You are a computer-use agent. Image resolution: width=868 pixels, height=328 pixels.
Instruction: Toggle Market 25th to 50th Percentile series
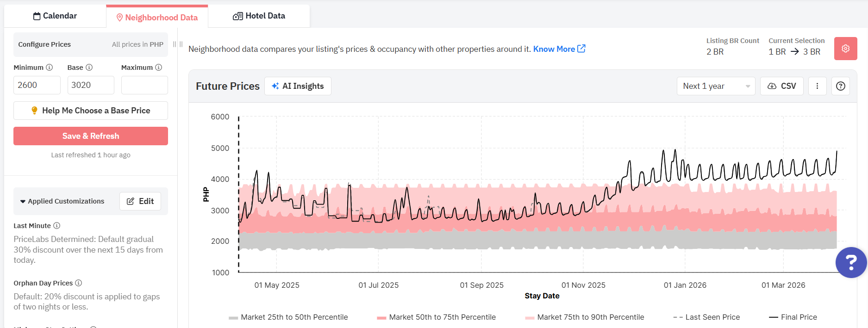[288, 317]
